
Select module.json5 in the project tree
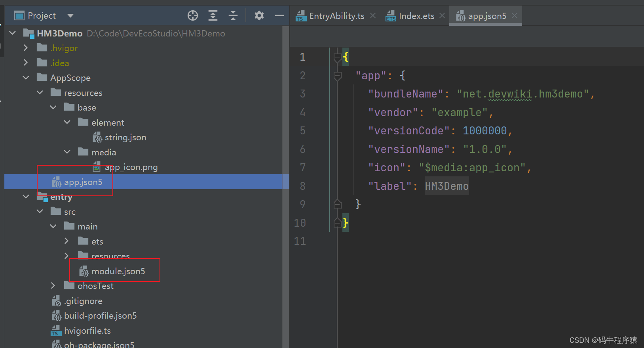[118, 271]
